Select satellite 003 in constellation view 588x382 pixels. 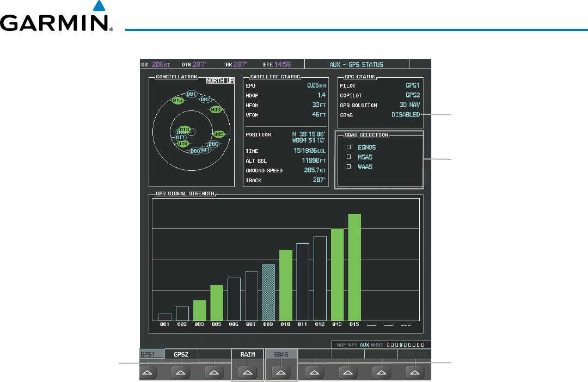point(216,109)
